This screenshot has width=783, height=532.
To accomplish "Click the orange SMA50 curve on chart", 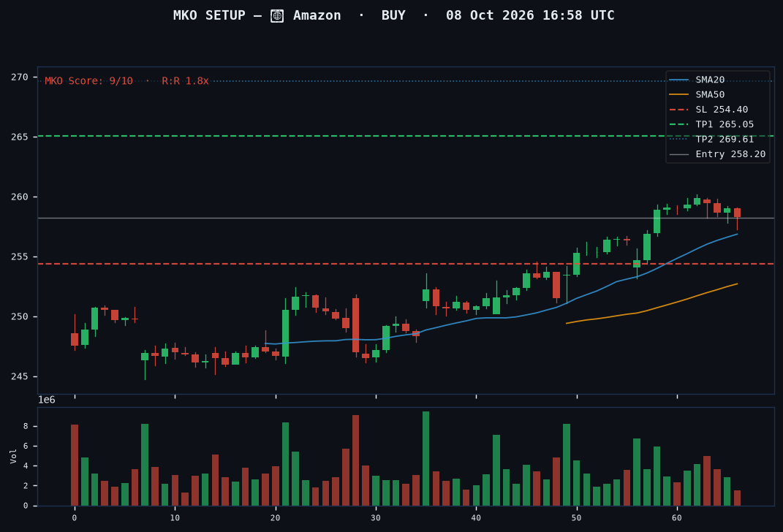I will [651, 308].
